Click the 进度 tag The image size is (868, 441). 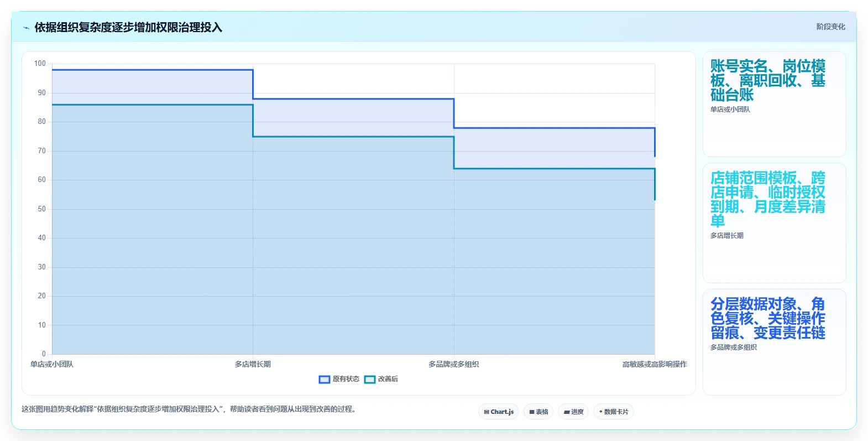pos(573,412)
